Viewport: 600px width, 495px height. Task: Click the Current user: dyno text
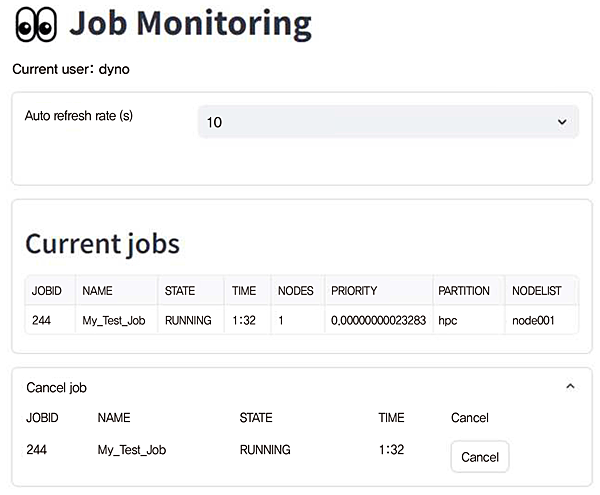pos(70,69)
